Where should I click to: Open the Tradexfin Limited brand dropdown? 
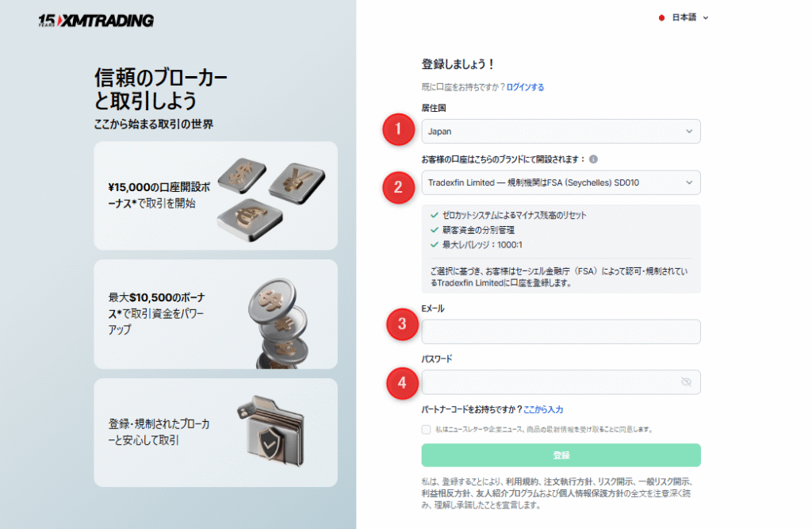pyautogui.click(x=561, y=182)
